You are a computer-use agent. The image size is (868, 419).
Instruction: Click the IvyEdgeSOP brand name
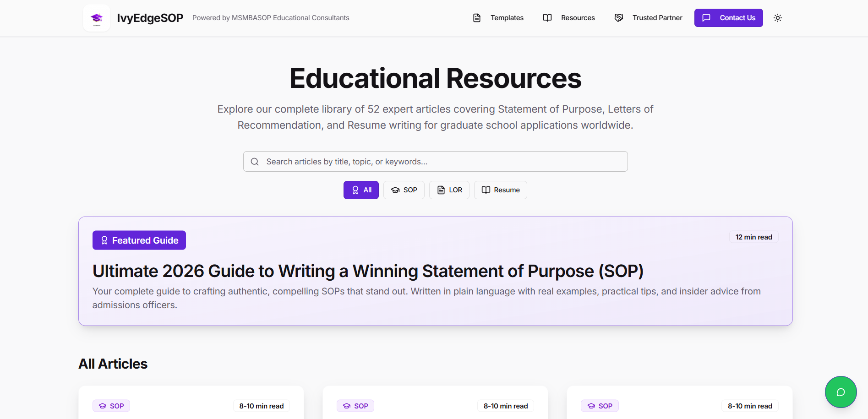coord(150,18)
